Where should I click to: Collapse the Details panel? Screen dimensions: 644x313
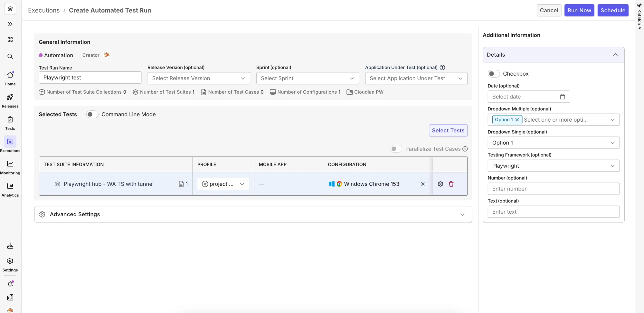point(615,55)
